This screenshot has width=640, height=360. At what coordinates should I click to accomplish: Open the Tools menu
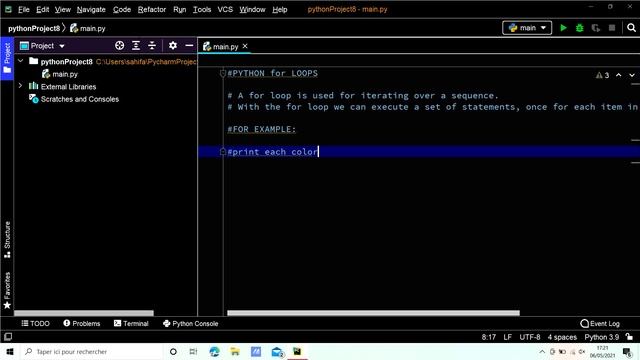[x=202, y=9]
